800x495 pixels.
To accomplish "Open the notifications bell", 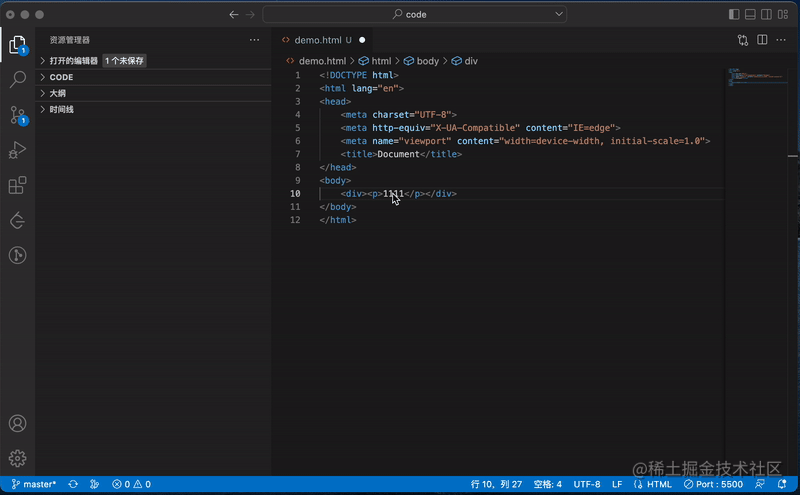I will [x=782, y=484].
